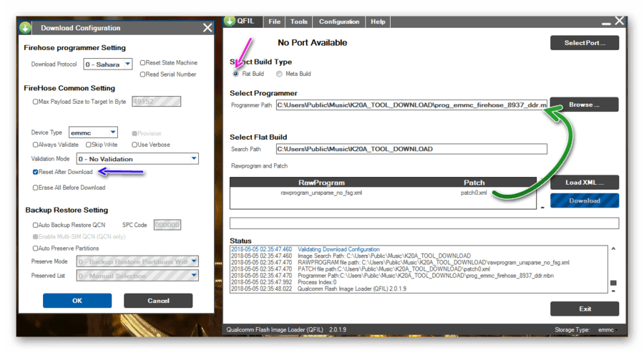Minimize the QFIL window

pyautogui.click(x=606, y=23)
